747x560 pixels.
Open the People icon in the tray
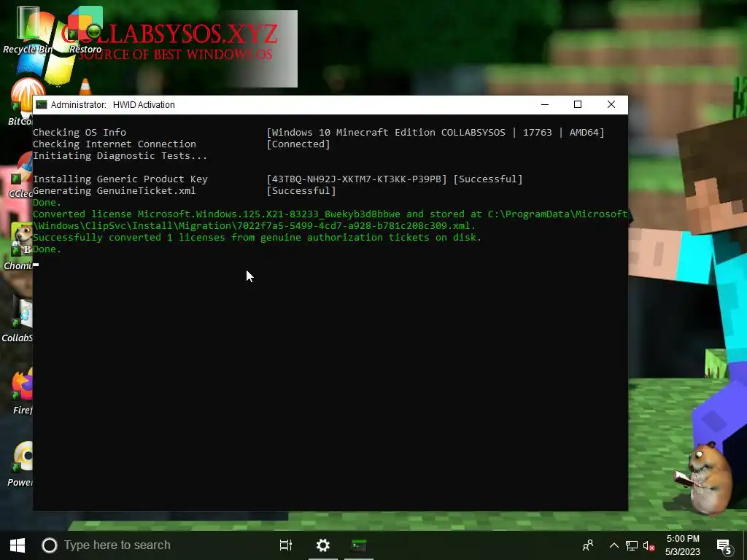point(589,545)
